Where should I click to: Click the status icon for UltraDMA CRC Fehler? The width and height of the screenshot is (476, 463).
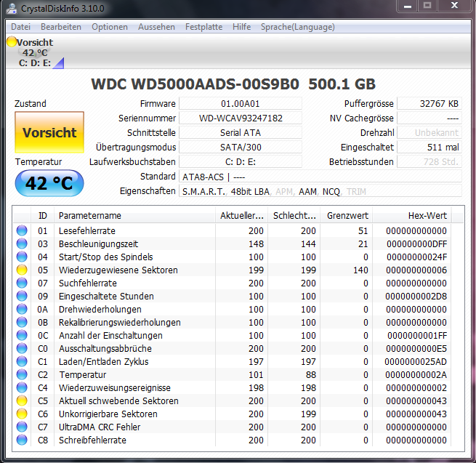22,427
